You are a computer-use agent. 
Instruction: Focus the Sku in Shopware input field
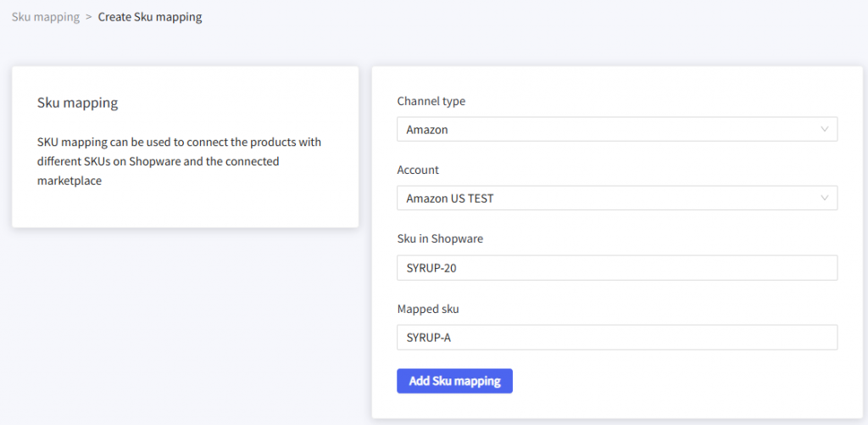point(616,268)
